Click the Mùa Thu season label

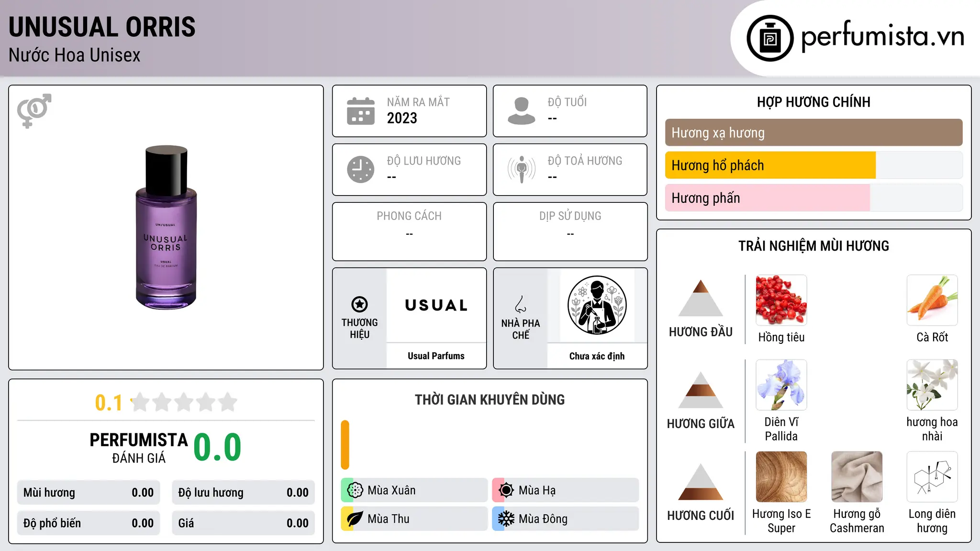(x=389, y=519)
